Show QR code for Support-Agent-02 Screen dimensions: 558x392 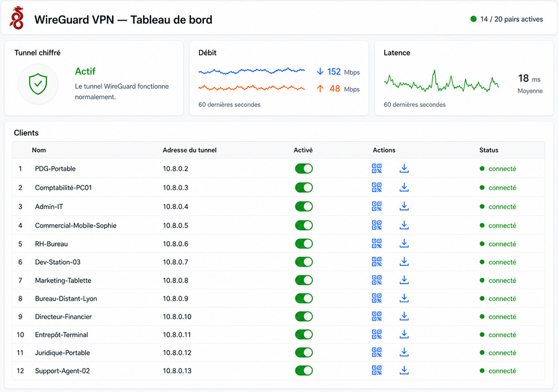(x=377, y=370)
